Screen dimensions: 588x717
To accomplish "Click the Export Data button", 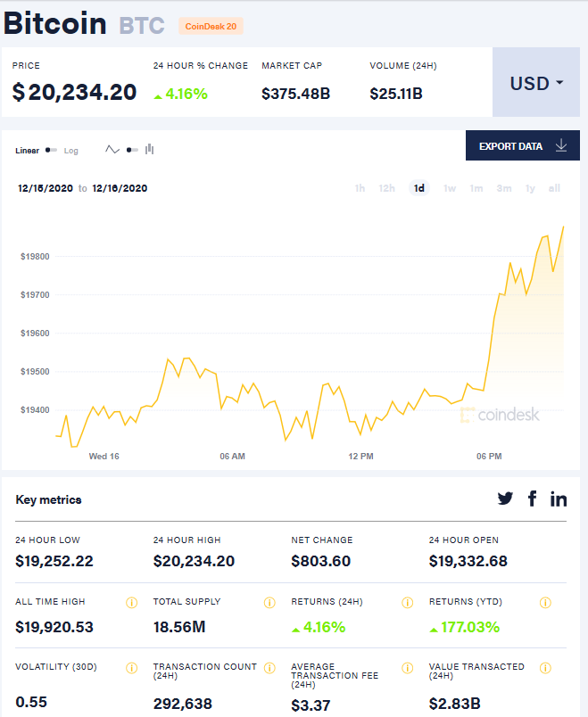I will tap(522, 146).
